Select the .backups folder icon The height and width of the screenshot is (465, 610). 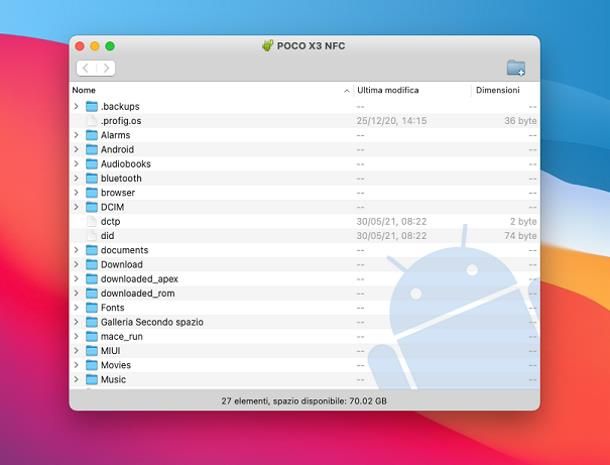pos(91,106)
